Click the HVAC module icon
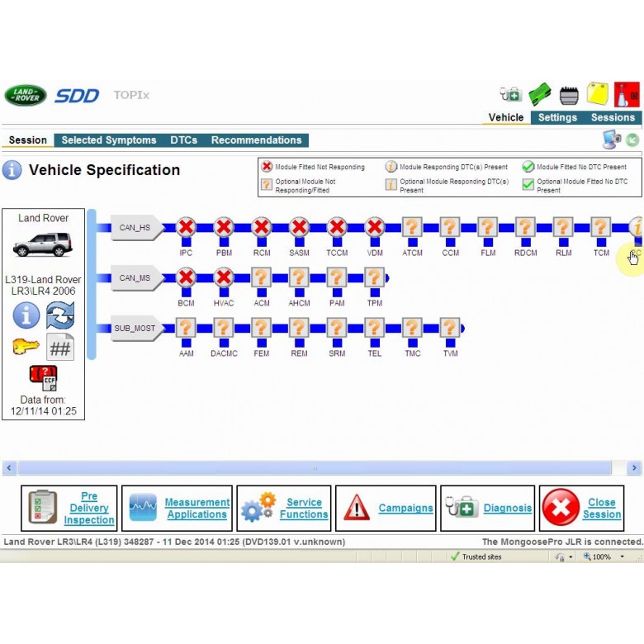 224,277
